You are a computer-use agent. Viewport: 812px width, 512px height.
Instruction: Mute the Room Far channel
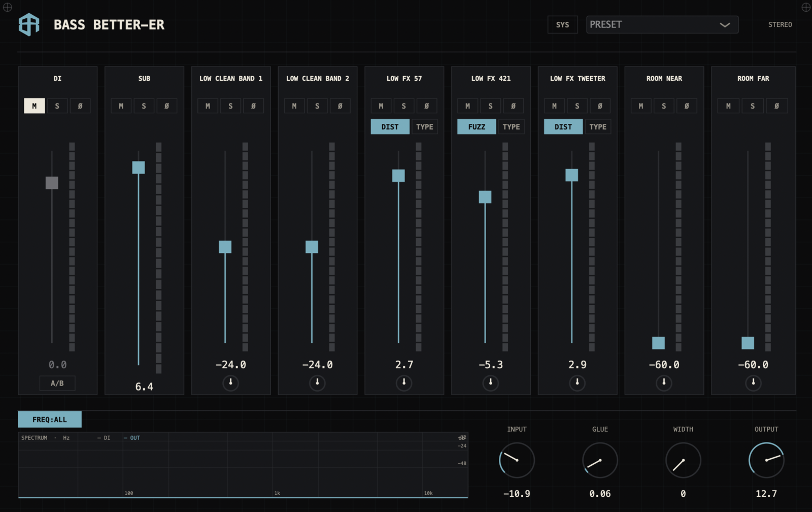pyautogui.click(x=728, y=106)
